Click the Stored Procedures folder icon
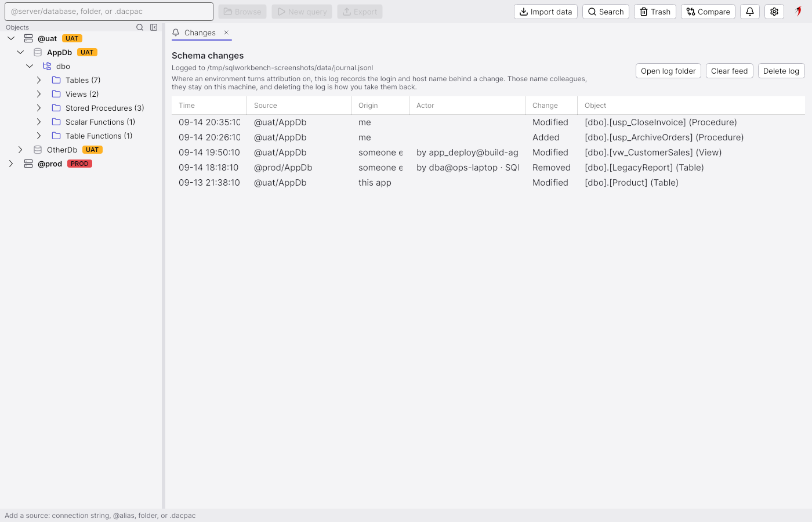 [x=56, y=108]
